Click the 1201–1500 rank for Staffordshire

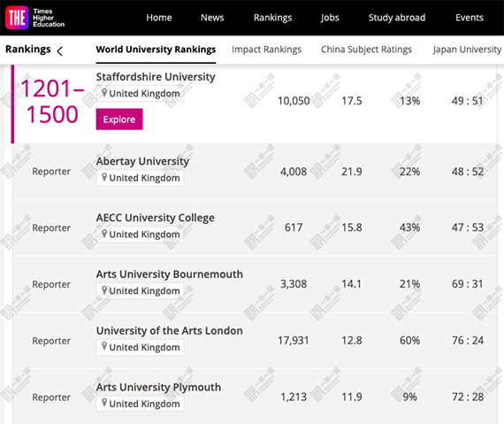pyautogui.click(x=52, y=102)
